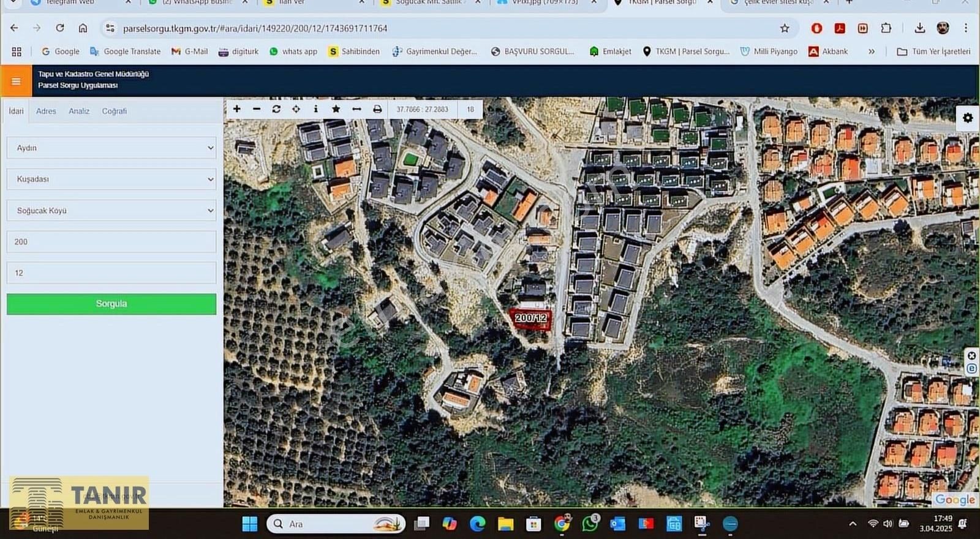The width and height of the screenshot is (980, 539).
Task: Click the Windows taskbar search box
Action: coord(336,524)
